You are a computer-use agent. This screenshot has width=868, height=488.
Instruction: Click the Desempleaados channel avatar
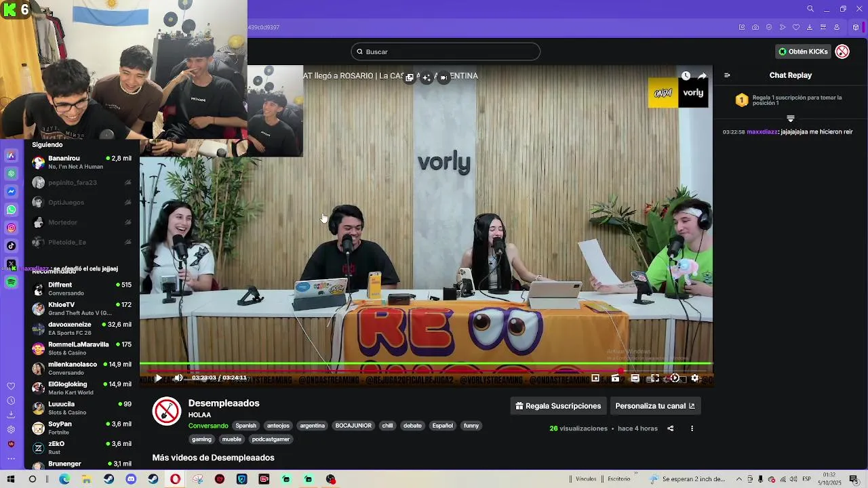(166, 411)
